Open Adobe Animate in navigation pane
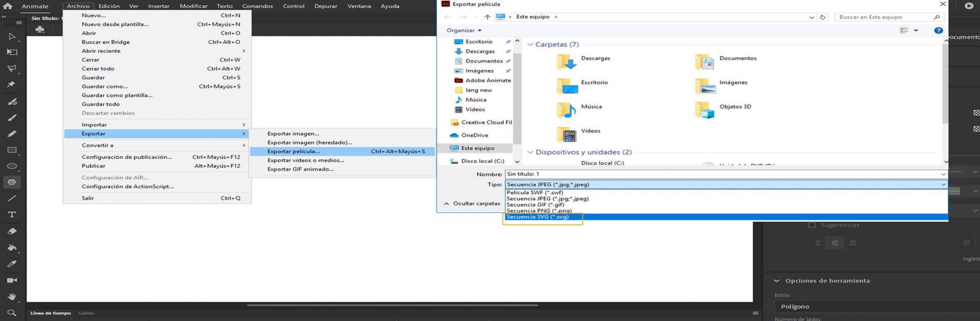Screen dimensions: 980x321 click(x=482, y=81)
